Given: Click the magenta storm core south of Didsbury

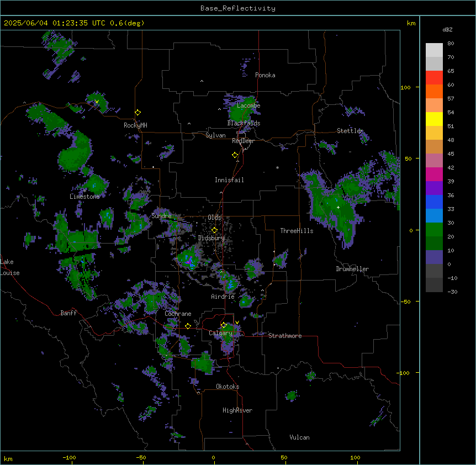Looking at the screenshot, I should pos(189,260).
